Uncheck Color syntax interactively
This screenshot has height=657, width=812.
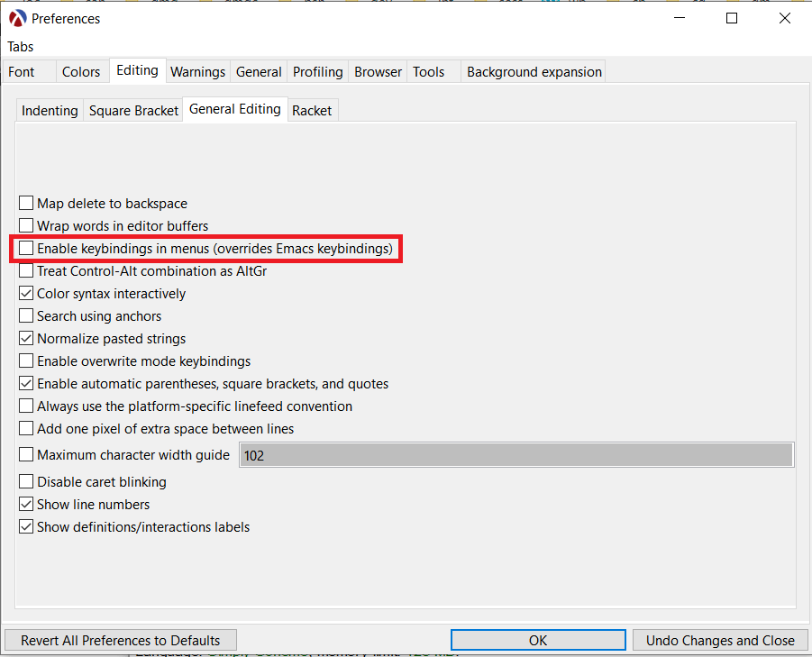point(26,294)
